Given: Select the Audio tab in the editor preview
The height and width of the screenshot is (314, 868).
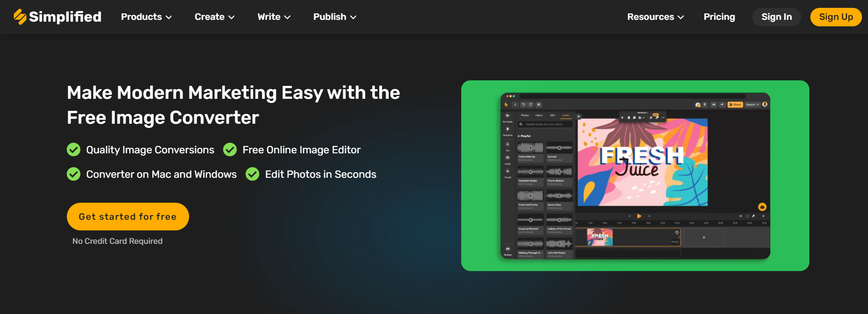Looking at the screenshot, I should [x=566, y=115].
